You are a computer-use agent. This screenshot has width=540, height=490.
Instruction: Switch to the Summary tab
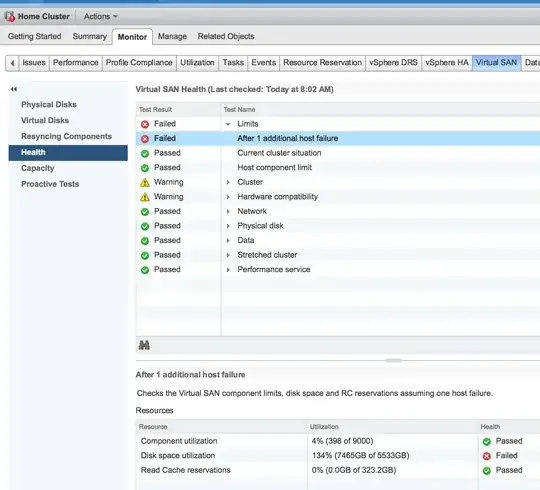coord(90,36)
